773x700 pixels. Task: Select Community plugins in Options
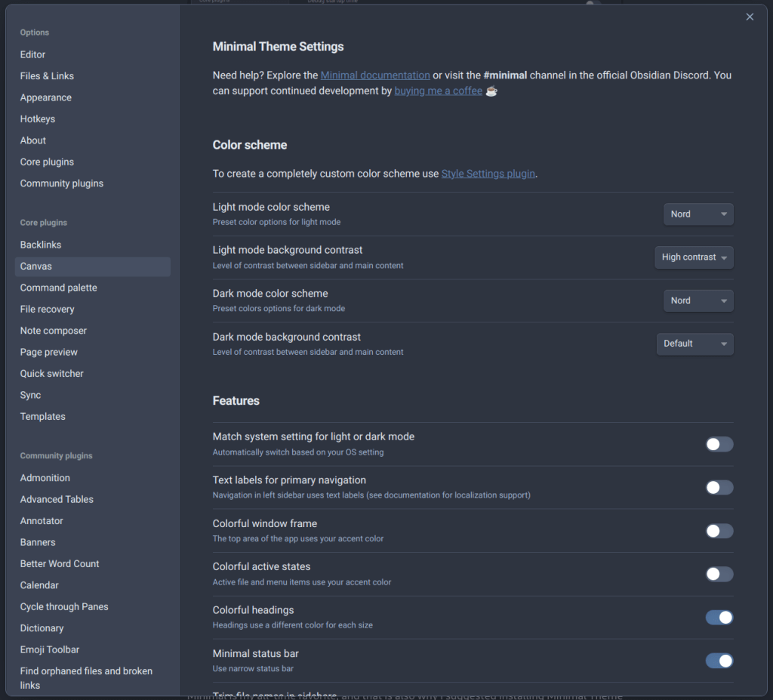[x=62, y=183]
